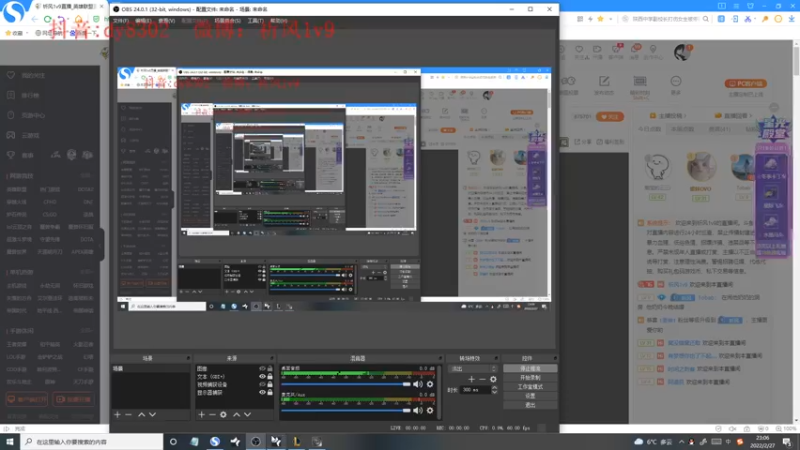Open the Sogou browser icon in taskbar
Image resolution: width=800 pixels, height=450 pixels.
(x=215, y=442)
